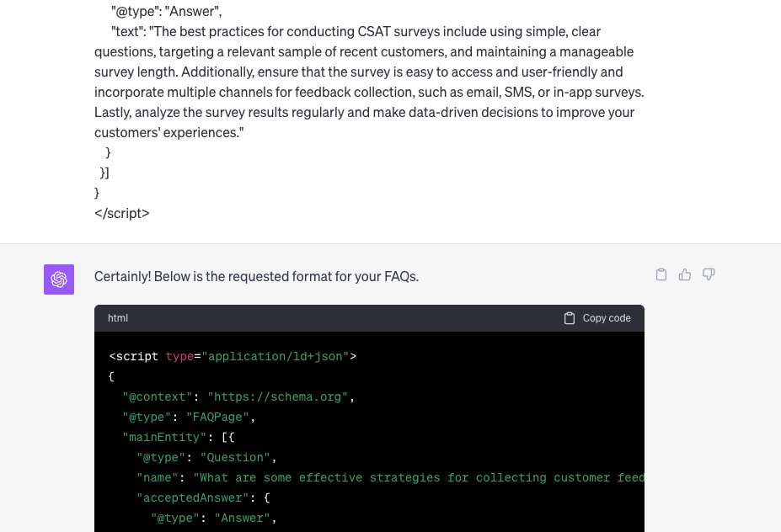
Task: Give the response a thumbs down
Action: tap(709, 274)
